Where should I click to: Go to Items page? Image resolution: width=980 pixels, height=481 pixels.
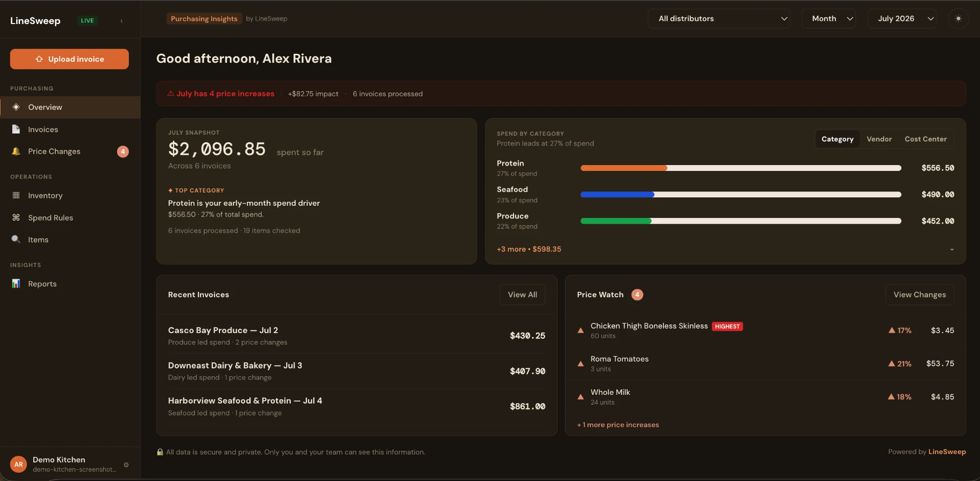70,240
